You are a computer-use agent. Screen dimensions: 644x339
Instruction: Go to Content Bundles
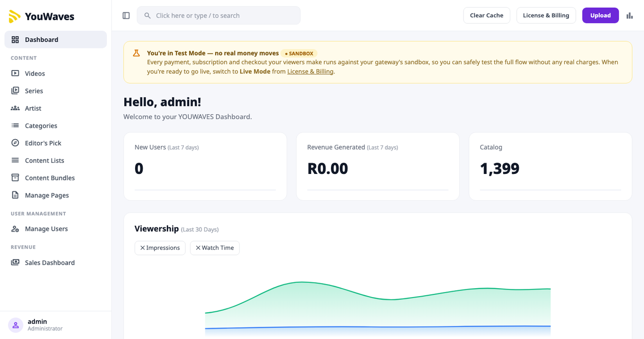click(56, 178)
